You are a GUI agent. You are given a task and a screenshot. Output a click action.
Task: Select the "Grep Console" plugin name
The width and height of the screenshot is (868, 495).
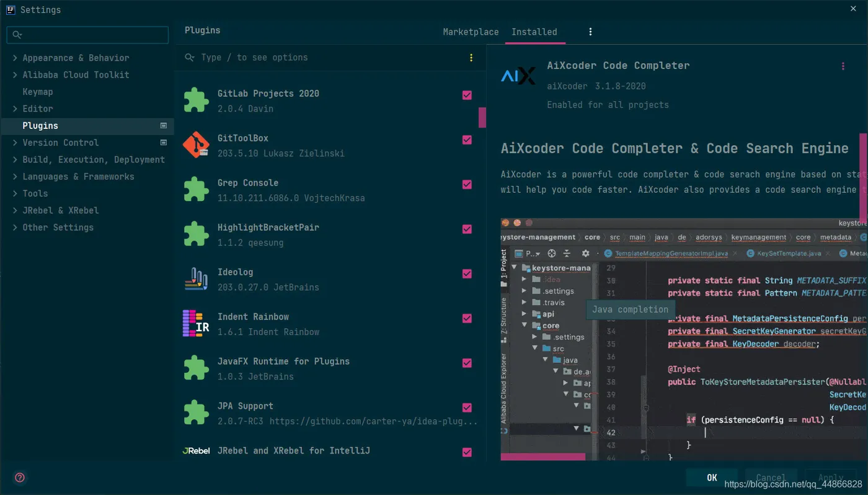[x=248, y=183]
